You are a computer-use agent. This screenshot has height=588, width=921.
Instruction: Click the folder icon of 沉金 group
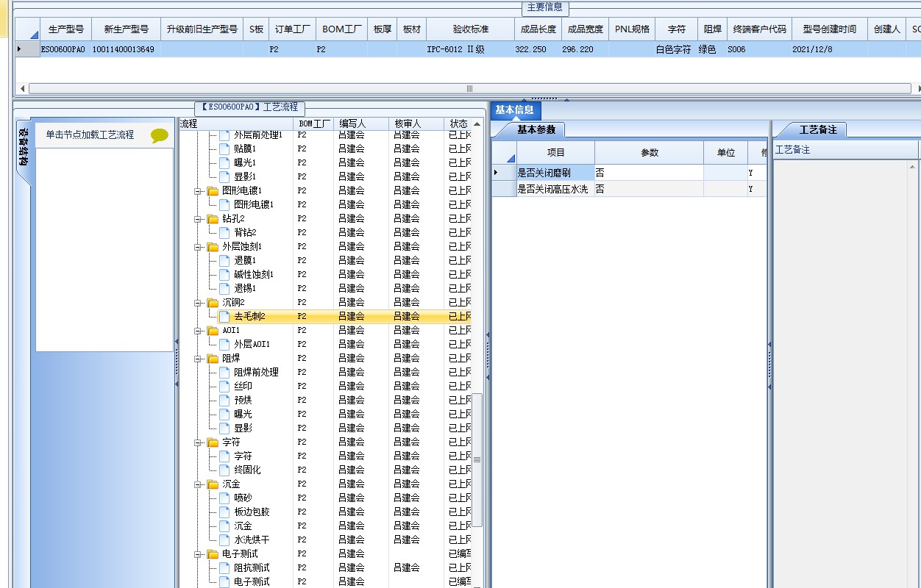tap(213, 484)
